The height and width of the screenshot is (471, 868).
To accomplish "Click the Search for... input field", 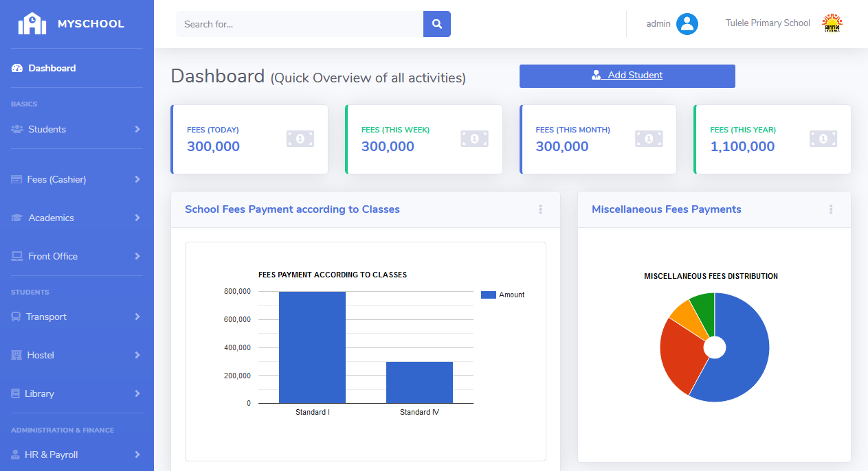I will coord(300,24).
